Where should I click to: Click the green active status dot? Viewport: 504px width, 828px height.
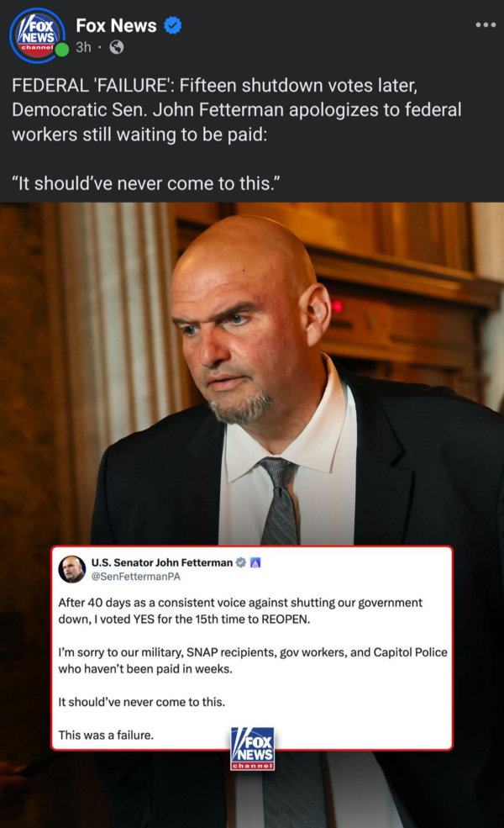[62, 50]
